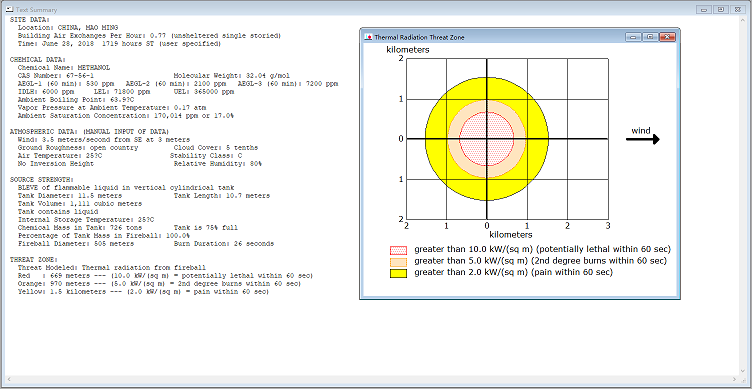
Task: Click the orange 5.0 kW legend swatch
Action: pos(398,262)
